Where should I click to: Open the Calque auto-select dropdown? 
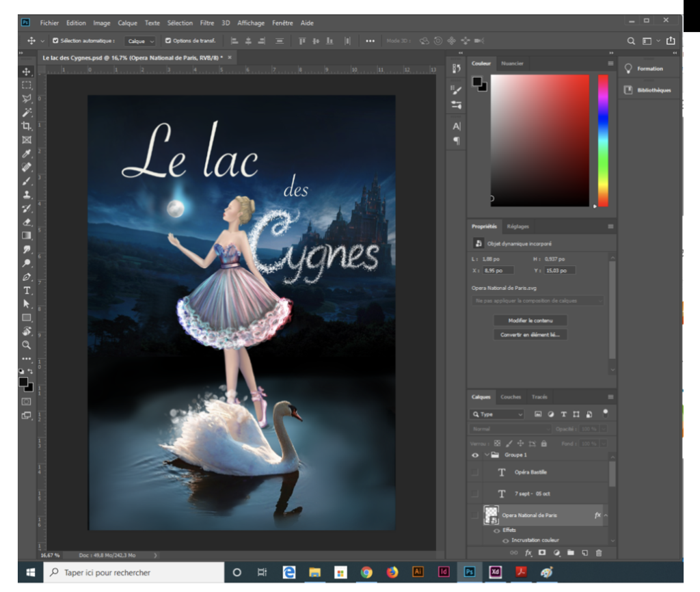click(139, 41)
